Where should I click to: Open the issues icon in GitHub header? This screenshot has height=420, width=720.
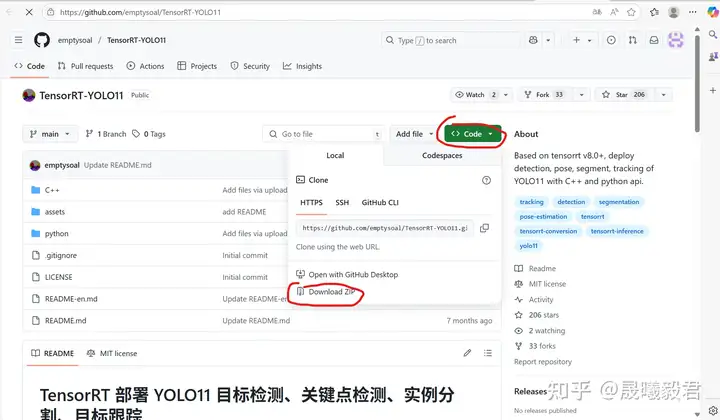coord(611,40)
